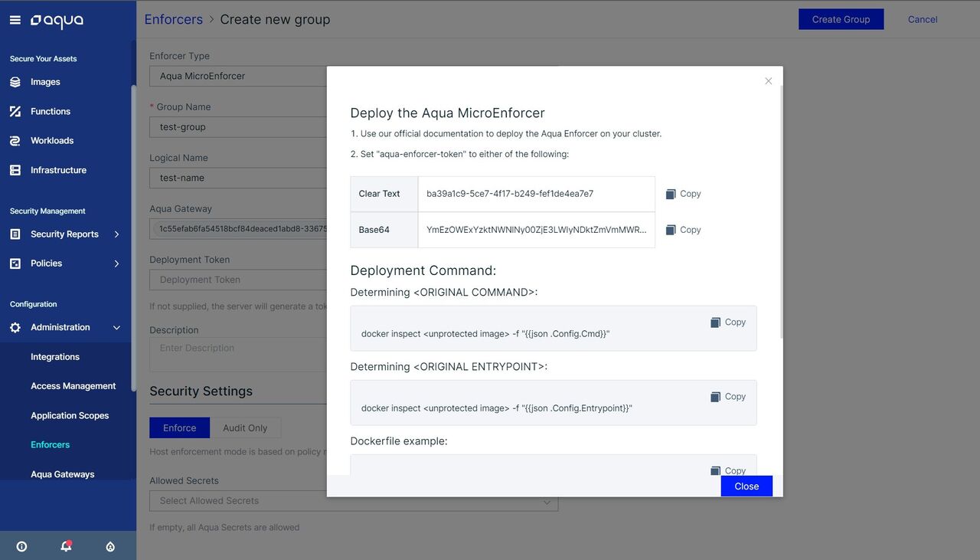
Task: Open the hamburger menu icon
Action: coord(15,20)
